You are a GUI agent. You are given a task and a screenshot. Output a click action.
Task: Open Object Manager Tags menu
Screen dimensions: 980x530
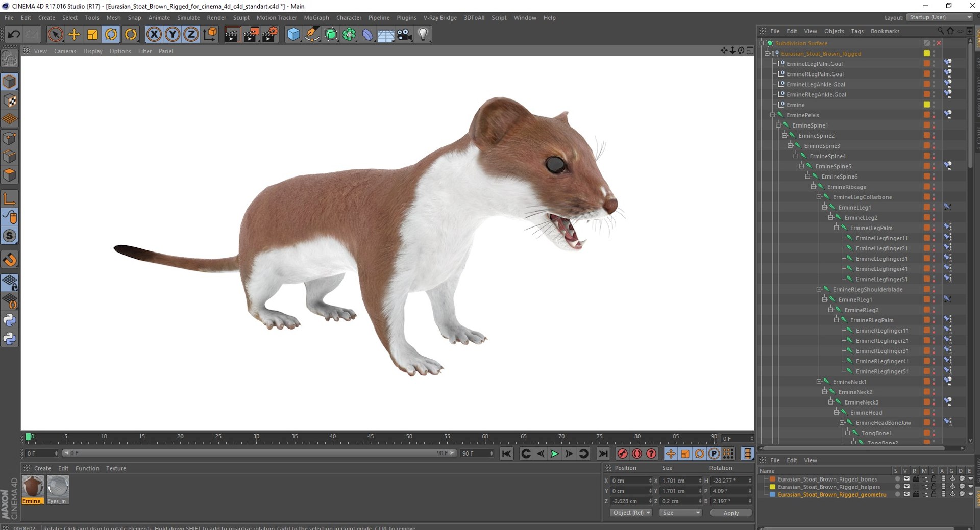(857, 31)
